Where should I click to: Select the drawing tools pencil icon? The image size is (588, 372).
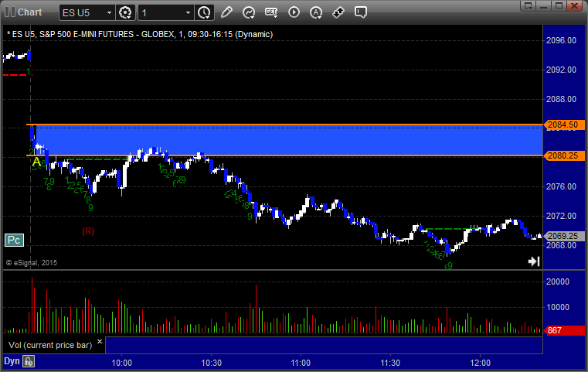point(226,12)
